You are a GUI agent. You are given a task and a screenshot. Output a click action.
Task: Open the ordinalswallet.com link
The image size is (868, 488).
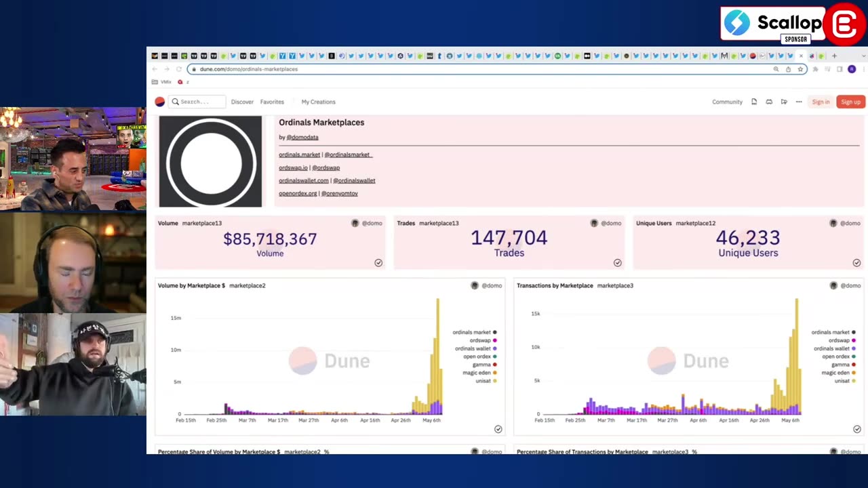(x=303, y=180)
